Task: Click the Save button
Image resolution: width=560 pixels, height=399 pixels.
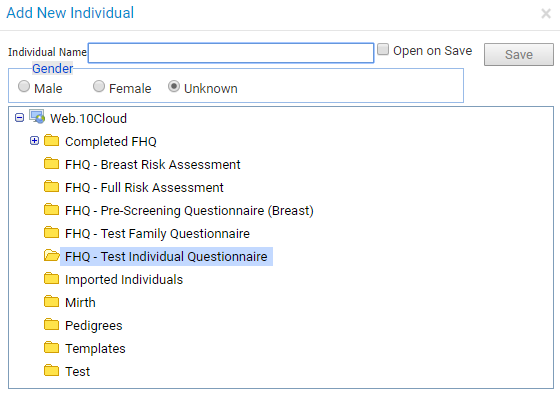Action: click(519, 55)
